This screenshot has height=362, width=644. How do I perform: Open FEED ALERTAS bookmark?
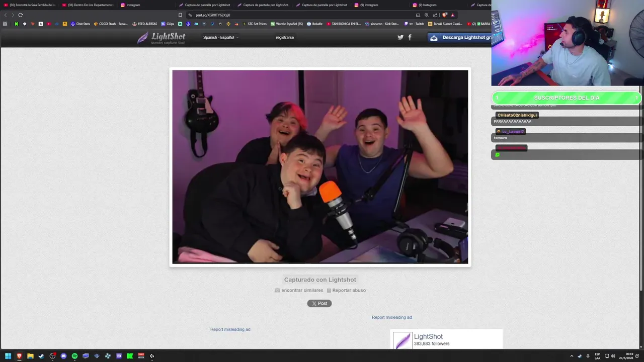click(x=145, y=24)
